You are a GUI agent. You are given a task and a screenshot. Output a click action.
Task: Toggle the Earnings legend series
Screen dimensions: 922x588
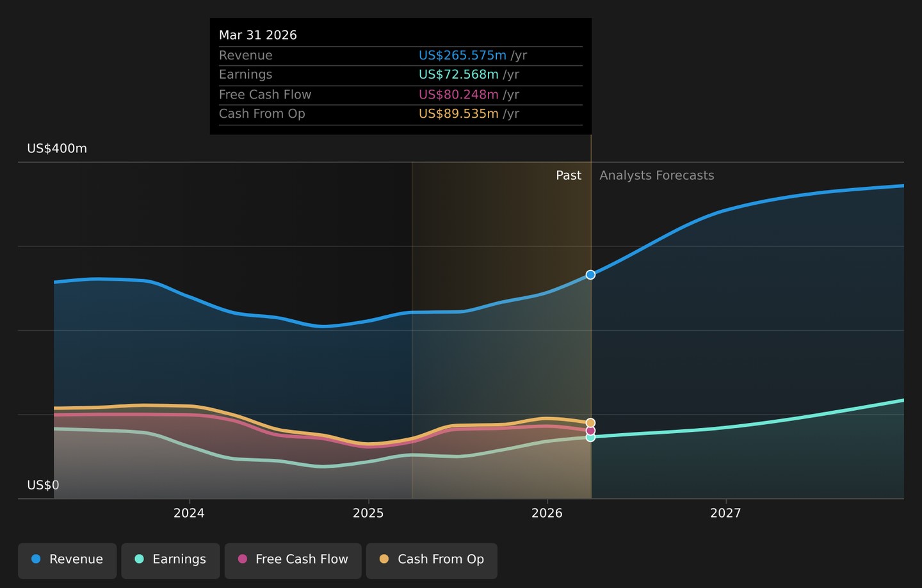coord(170,560)
